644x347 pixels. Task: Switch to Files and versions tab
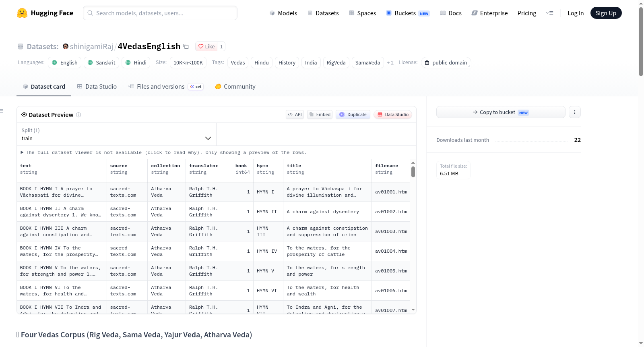coord(165,87)
